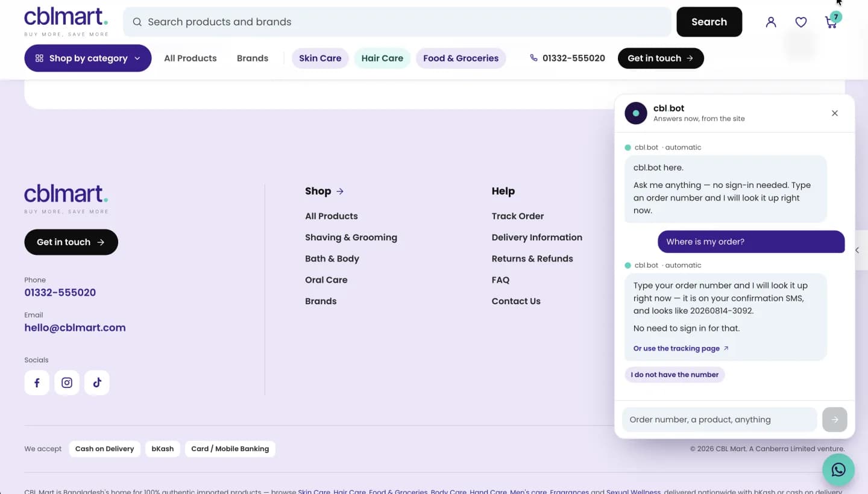Open the footer Brands link
This screenshot has height=494, width=868.
(321, 301)
